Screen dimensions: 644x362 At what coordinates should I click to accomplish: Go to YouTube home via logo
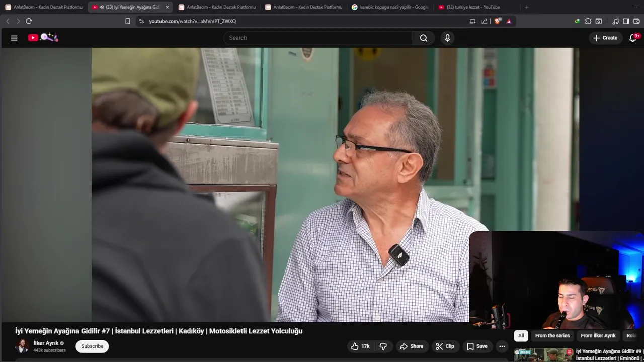point(43,38)
